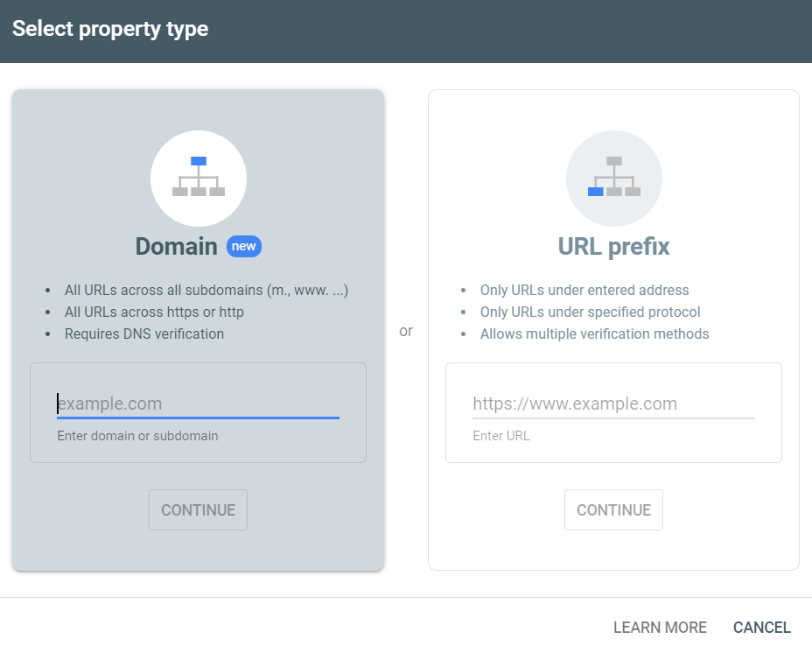
Task: Click CANCEL to dismiss the dialog
Action: [x=761, y=627]
